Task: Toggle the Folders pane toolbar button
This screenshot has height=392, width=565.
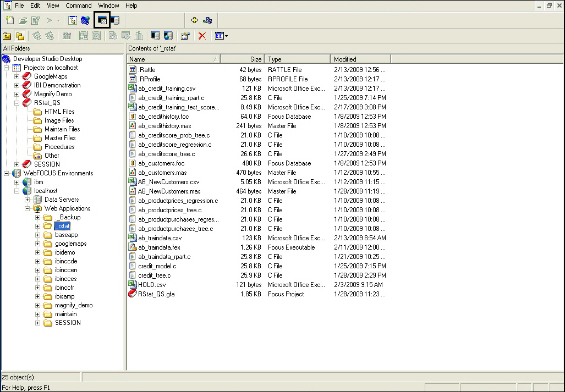Action: click(x=20, y=36)
